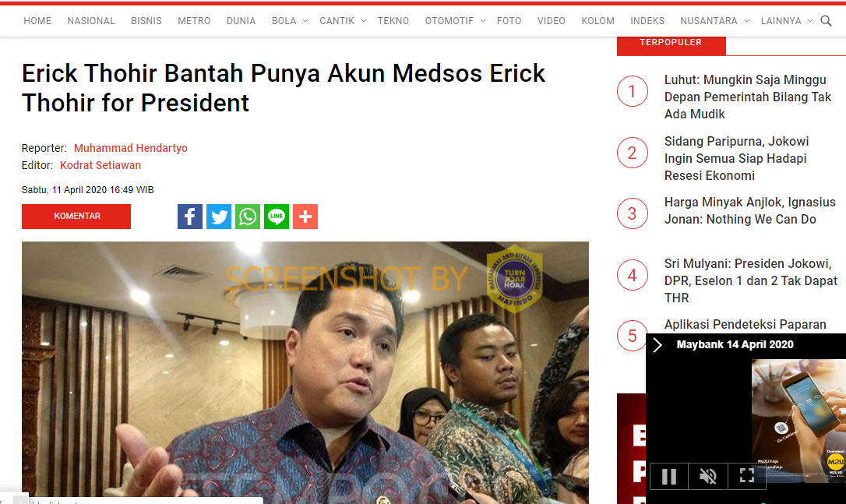Open the Erick Thohir article photo
The image size is (846, 504).
[x=305, y=372]
